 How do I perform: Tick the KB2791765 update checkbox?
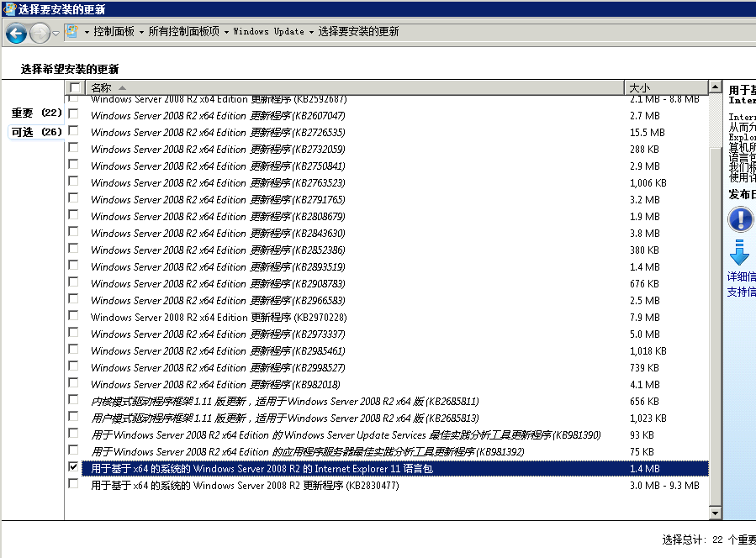(x=73, y=198)
